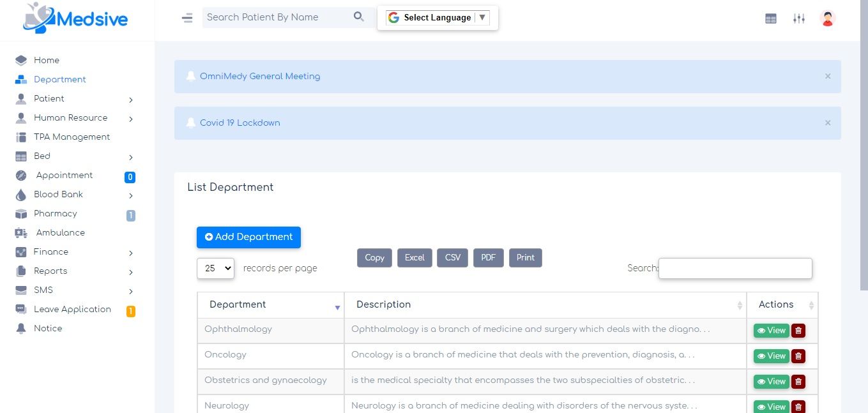The width and height of the screenshot is (868, 413).
Task: Go to TPA Management in sidebar
Action: (x=72, y=137)
